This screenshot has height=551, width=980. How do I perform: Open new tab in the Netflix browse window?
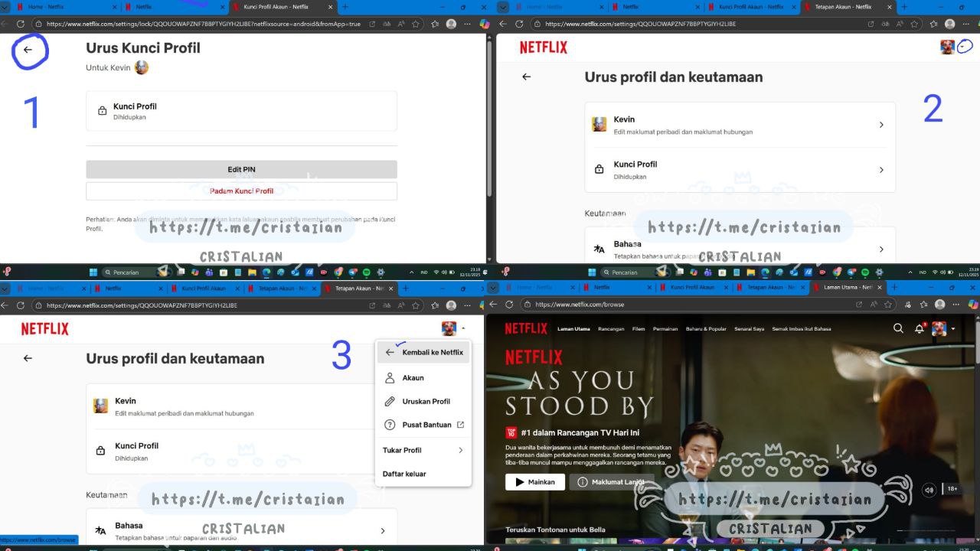point(893,288)
